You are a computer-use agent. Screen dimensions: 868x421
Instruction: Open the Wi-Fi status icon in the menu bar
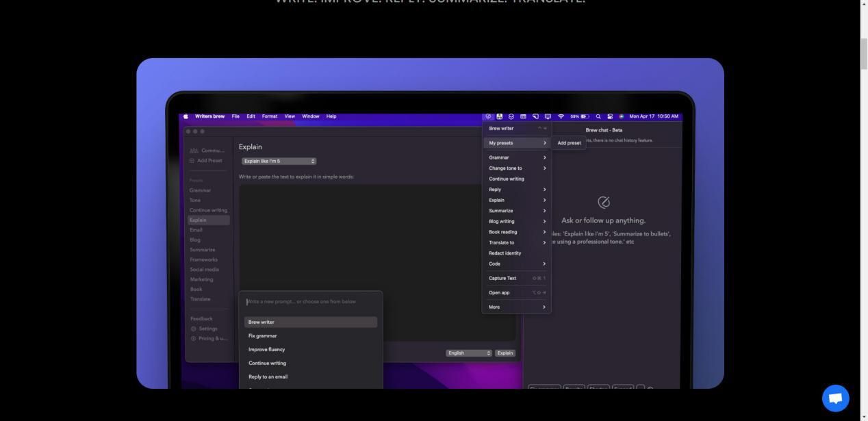[561, 116]
